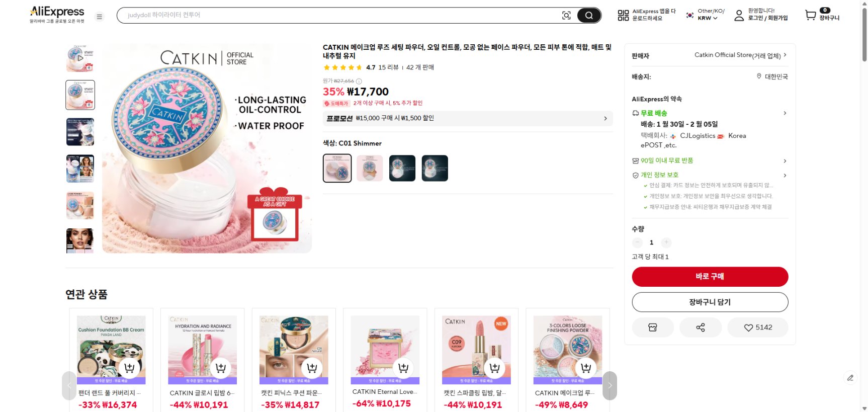This screenshot has width=868, height=412.
Task: Add panda BB cream to cart icon
Action: (129, 368)
